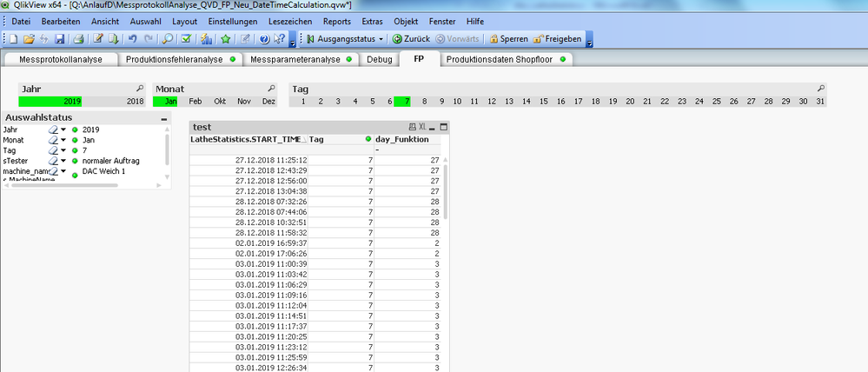
Task: Click the Save floppy disk icon
Action: [59, 39]
